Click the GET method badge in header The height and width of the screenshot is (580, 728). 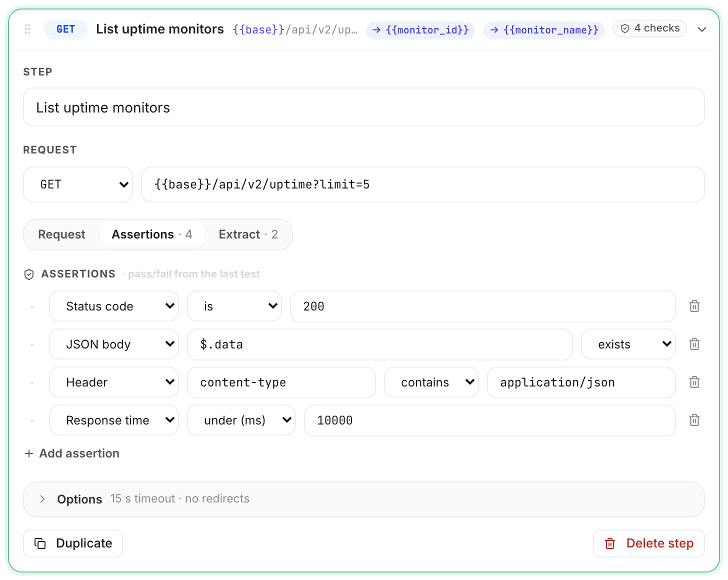[66, 29]
